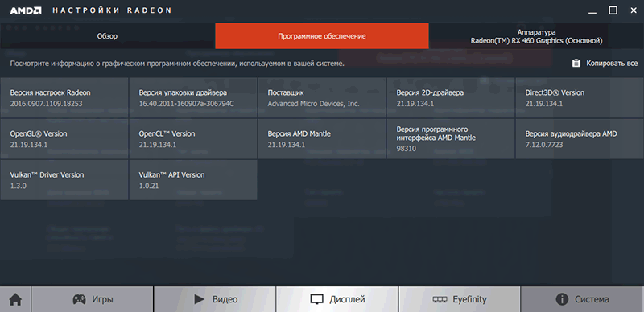Click the gamepad icon for Игры

pos(79,299)
